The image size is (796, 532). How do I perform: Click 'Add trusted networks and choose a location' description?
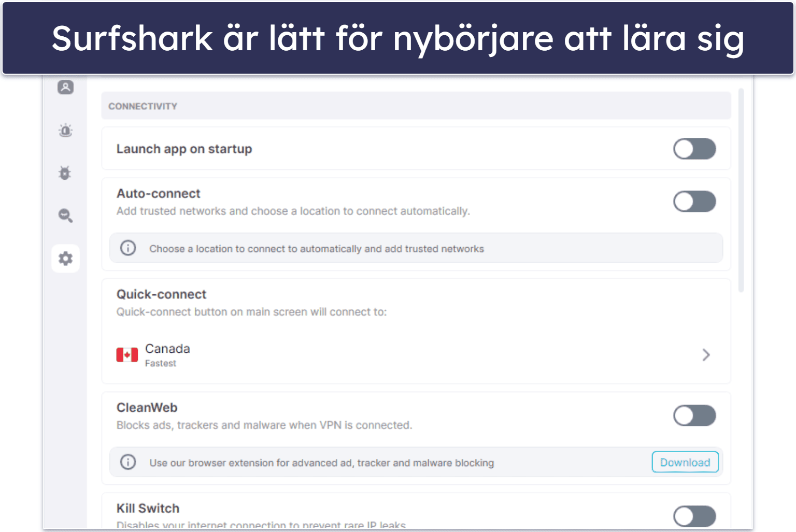[x=293, y=211]
